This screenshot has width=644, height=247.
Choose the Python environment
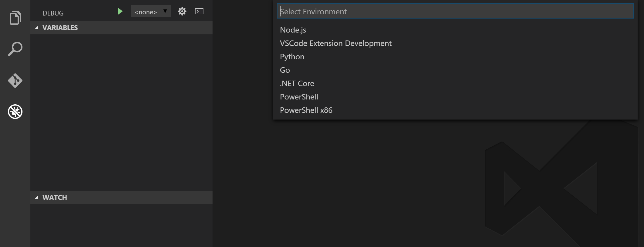click(455, 57)
